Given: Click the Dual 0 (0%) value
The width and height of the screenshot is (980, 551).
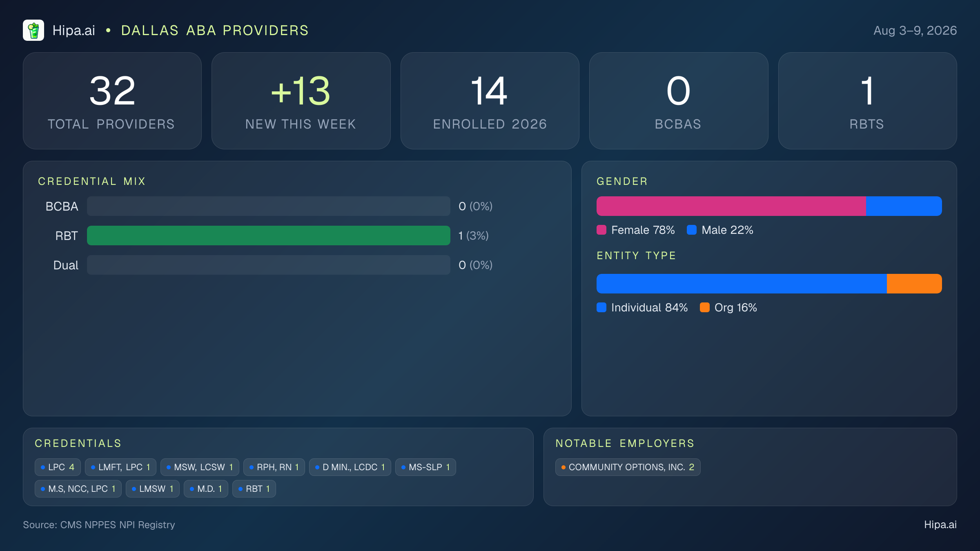Looking at the screenshot, I should point(476,265).
